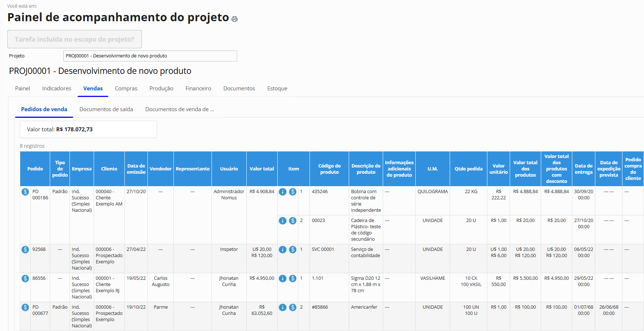644x331 pixels.
Task: Go to the Estoque tab
Action: (277, 89)
